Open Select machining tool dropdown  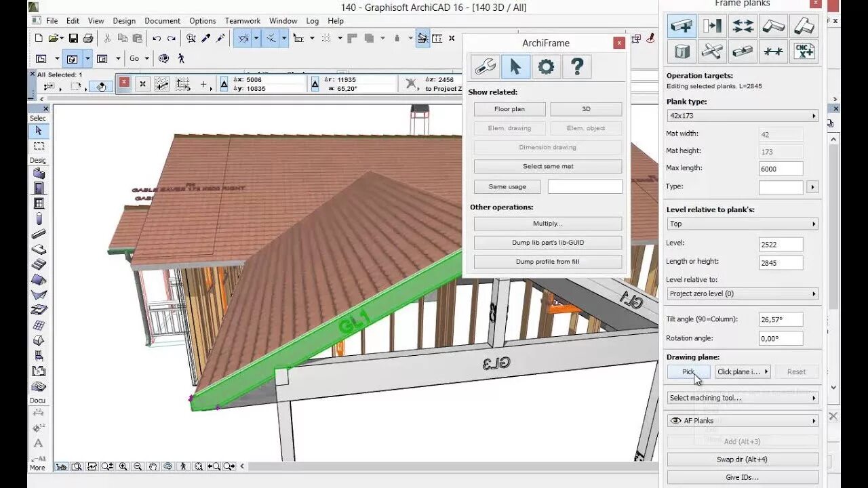coord(743,398)
